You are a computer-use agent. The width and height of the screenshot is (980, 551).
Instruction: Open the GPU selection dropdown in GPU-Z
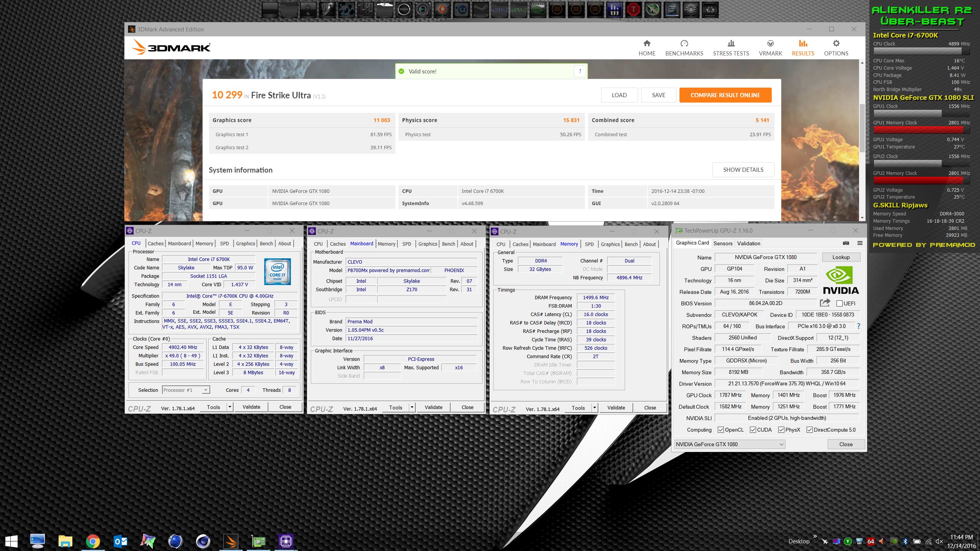tap(730, 444)
